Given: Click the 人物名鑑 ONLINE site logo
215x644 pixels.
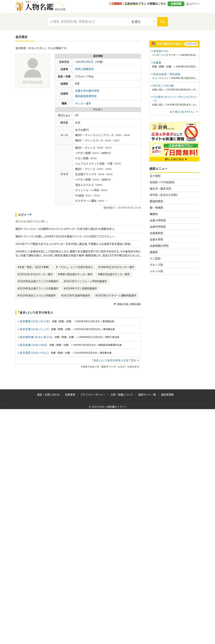Looking at the screenshot, I should (x=41, y=6).
